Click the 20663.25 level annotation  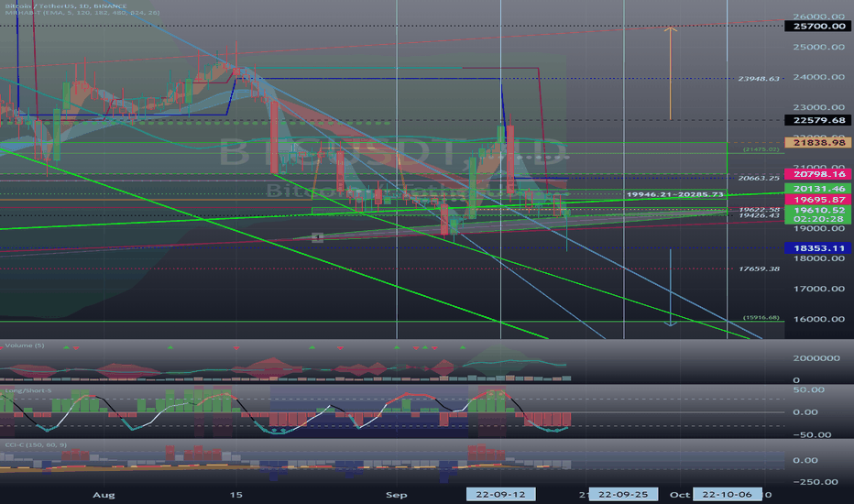coord(759,178)
